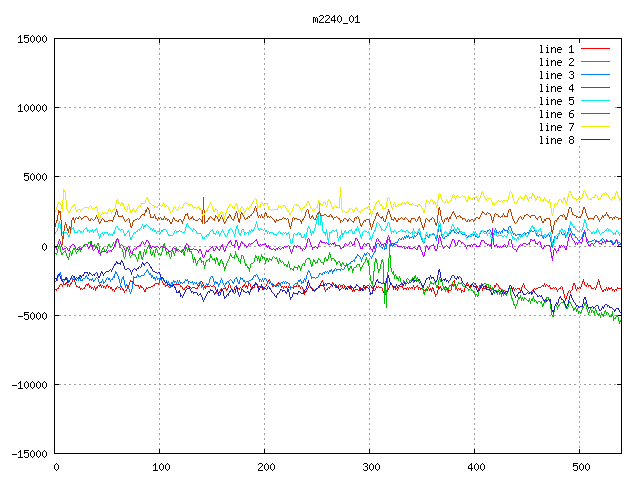Click the -15000 y-axis tick label
Image resolution: width=640 pixels, height=480 pixels.
click(29, 454)
